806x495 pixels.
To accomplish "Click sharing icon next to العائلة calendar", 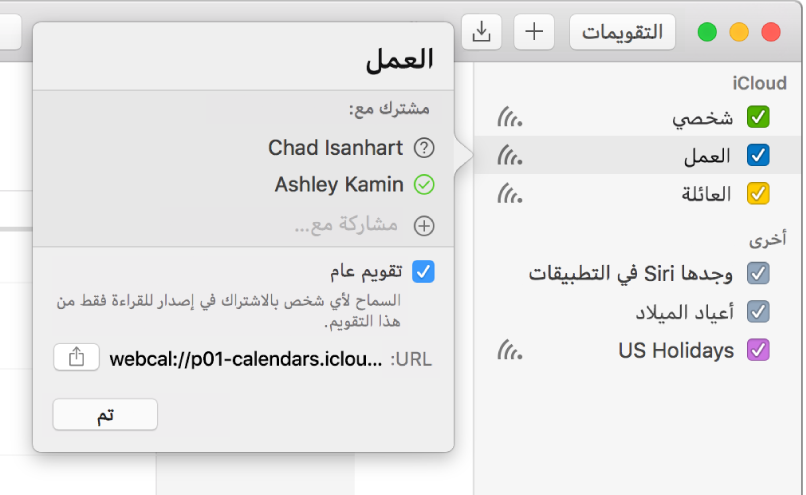I will point(509,194).
